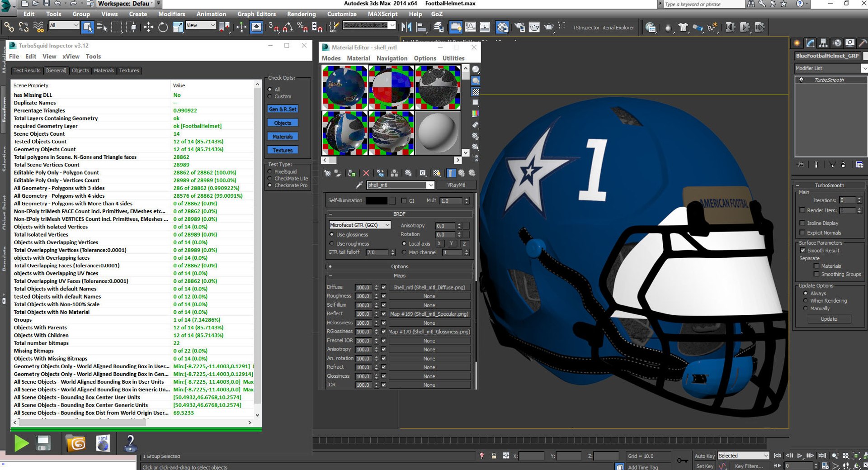868x470 pixels.
Task: Select Use roughness radio in BRDF
Action: [332, 243]
